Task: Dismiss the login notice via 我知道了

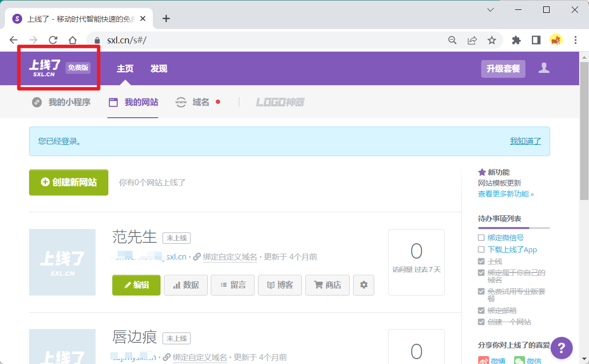Action: pyautogui.click(x=525, y=141)
